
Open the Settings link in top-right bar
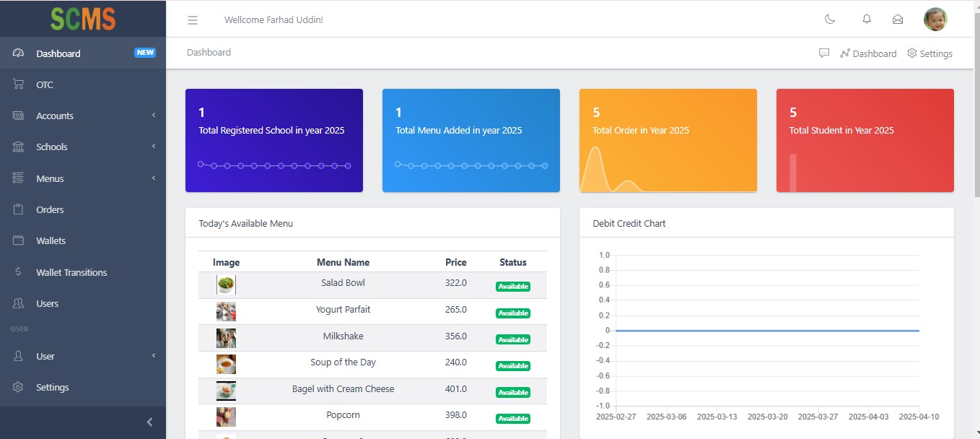pos(929,53)
